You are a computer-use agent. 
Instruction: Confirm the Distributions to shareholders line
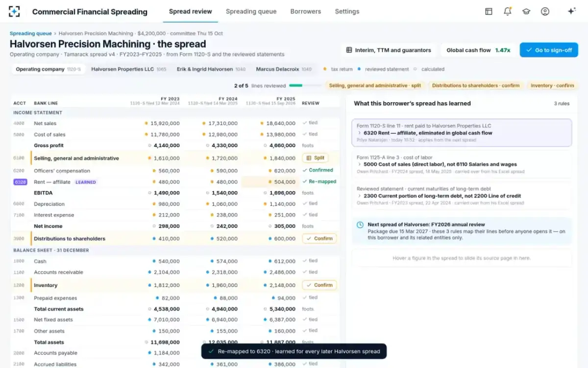319,238
